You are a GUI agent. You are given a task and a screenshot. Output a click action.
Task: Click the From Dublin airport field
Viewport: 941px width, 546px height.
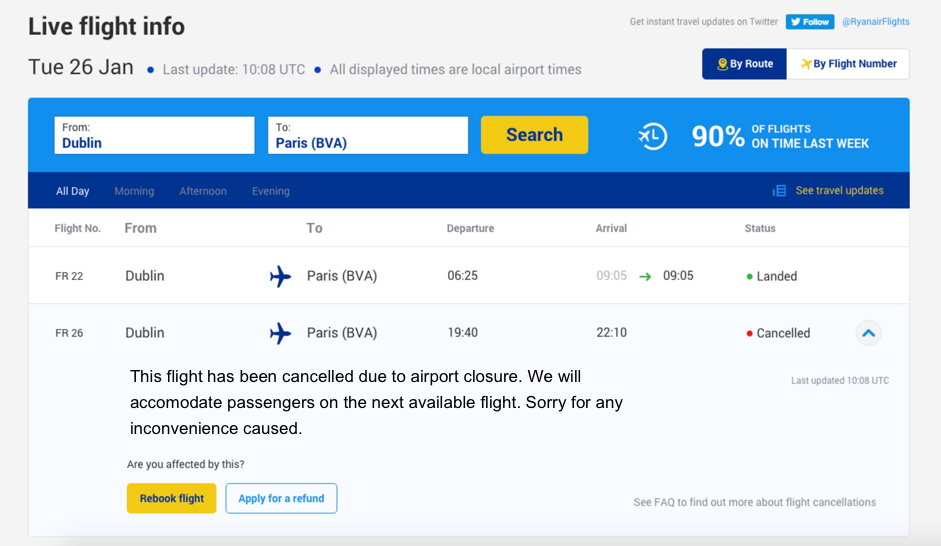coord(154,135)
